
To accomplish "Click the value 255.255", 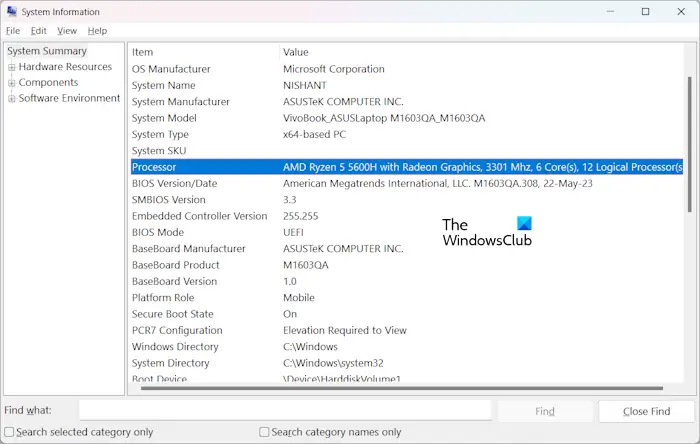I will click(x=300, y=216).
